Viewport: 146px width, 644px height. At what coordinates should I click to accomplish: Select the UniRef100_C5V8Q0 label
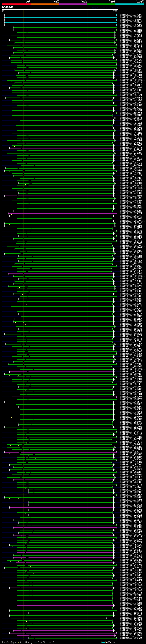(x=131, y=507)
